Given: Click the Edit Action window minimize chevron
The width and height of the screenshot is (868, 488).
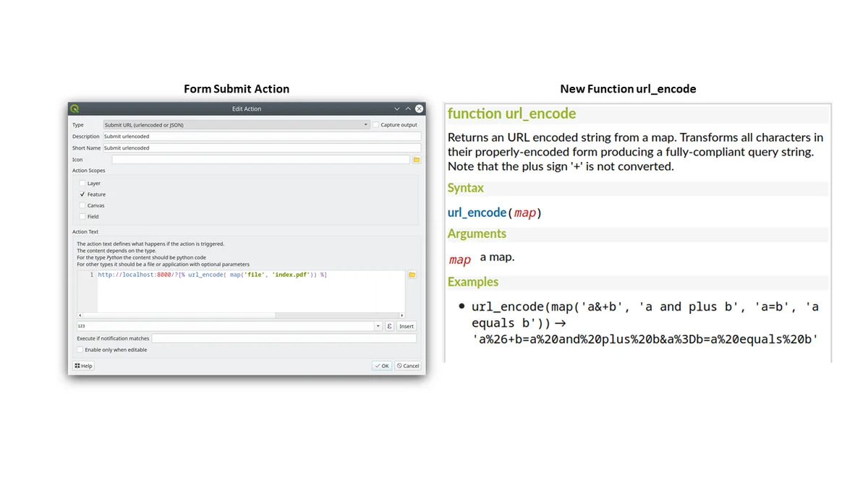Looking at the screenshot, I should point(396,108).
